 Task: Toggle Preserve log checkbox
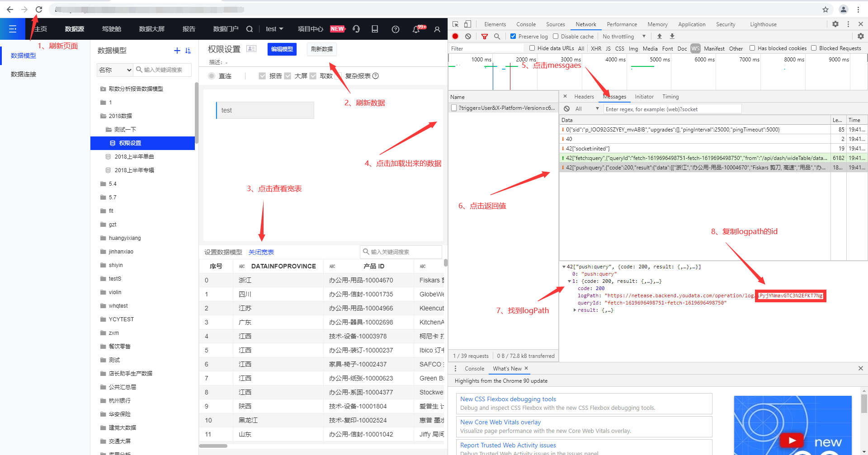click(x=513, y=36)
